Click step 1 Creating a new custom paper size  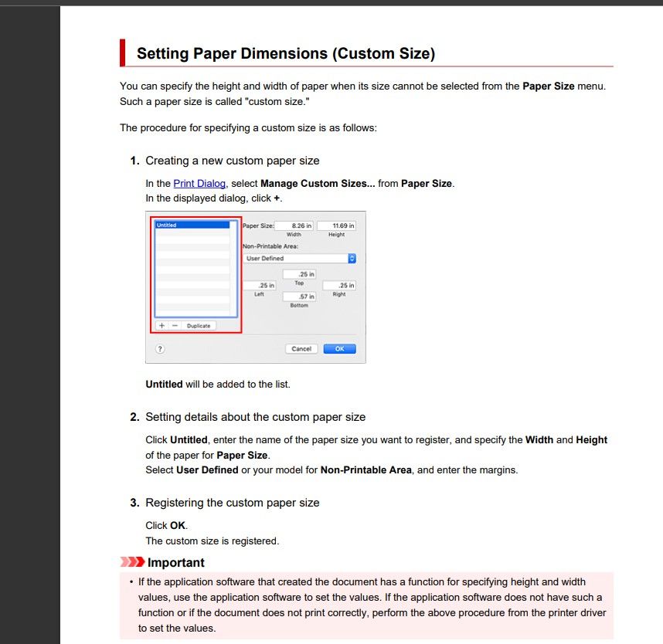coord(232,161)
